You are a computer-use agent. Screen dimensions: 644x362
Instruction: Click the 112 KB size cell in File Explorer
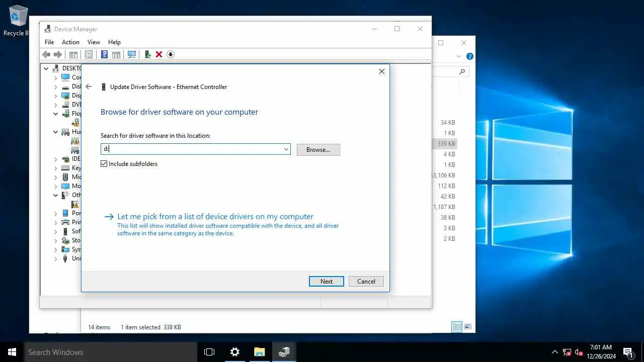click(x=446, y=186)
